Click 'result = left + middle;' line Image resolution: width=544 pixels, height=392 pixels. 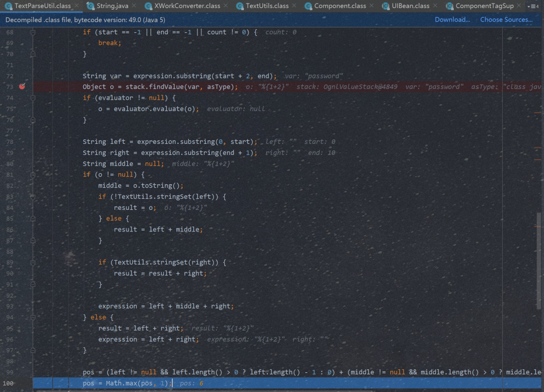tap(158, 229)
